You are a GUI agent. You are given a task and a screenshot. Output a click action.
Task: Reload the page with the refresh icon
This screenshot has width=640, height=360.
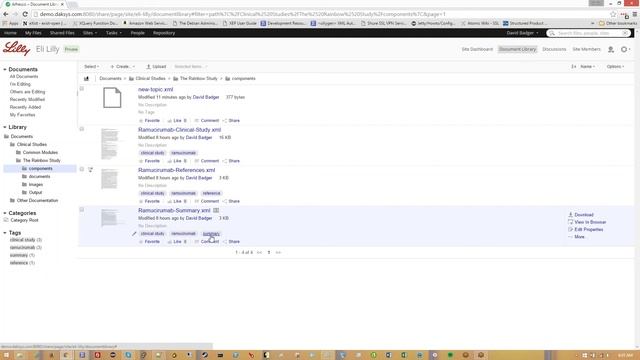25,14
